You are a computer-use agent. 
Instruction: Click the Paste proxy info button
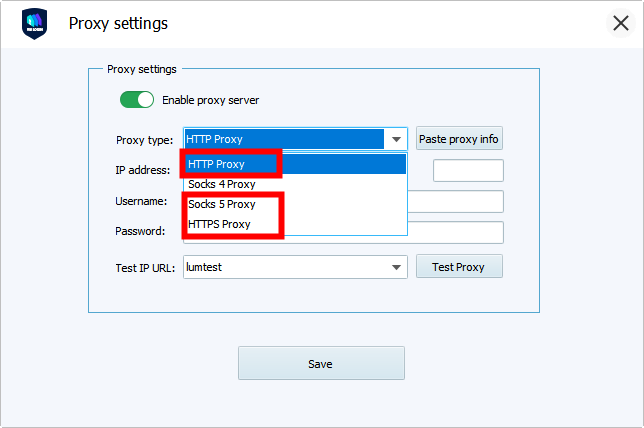coord(459,139)
